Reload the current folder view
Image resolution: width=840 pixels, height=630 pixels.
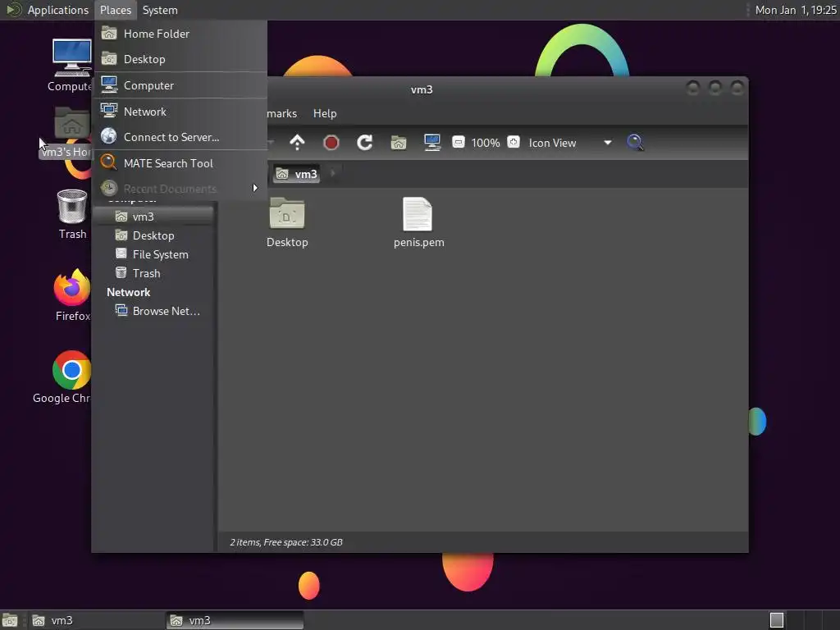[365, 143]
